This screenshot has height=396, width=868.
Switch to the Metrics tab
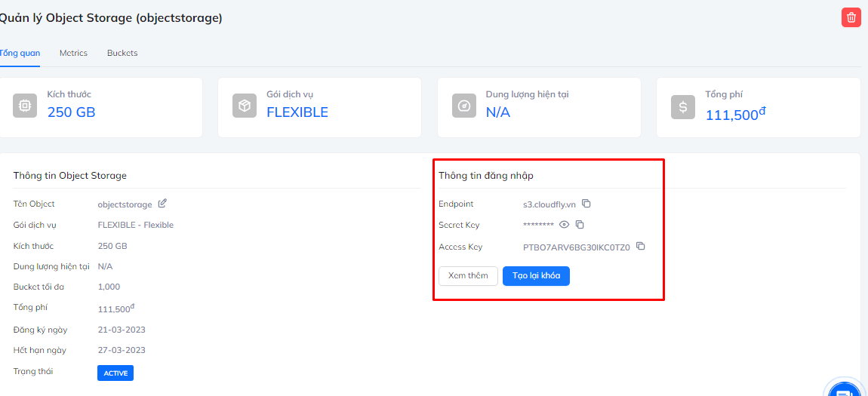point(74,53)
